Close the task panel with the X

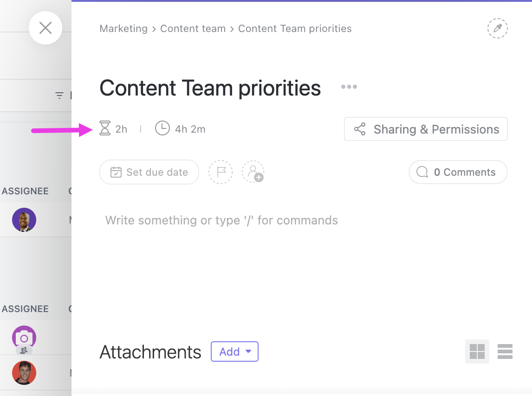pos(45,28)
